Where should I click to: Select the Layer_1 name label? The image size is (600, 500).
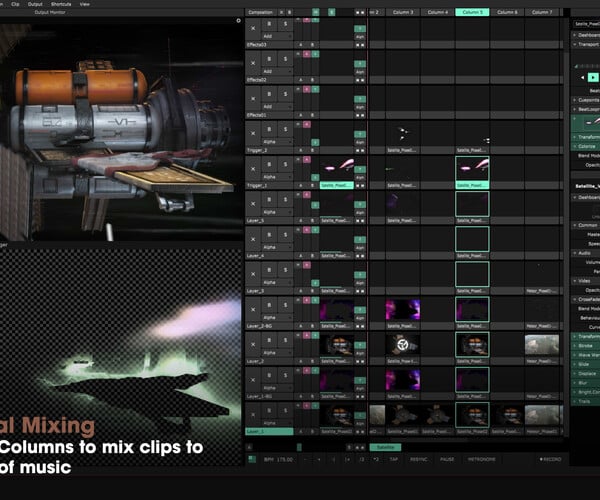click(269, 432)
